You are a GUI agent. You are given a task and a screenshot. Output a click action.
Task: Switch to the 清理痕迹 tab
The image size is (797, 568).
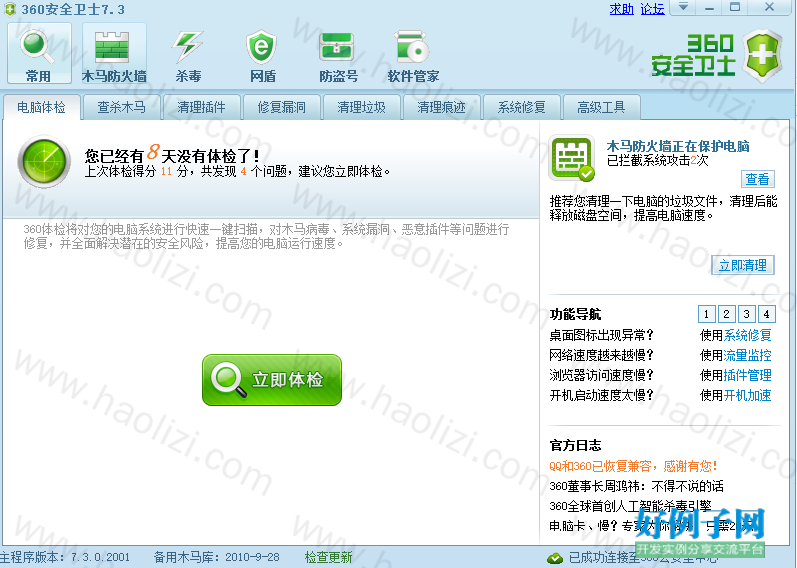pos(441,107)
